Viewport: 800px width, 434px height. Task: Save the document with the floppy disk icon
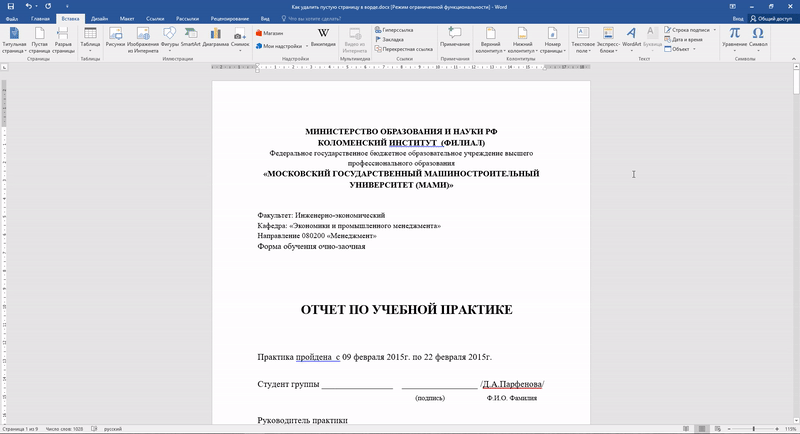pyautogui.click(x=11, y=6)
